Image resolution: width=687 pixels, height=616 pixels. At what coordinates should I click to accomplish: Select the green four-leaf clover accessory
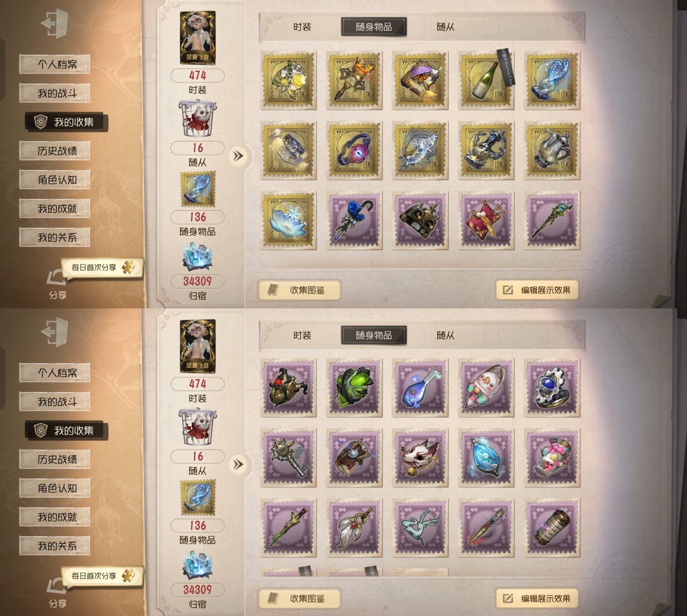354,388
